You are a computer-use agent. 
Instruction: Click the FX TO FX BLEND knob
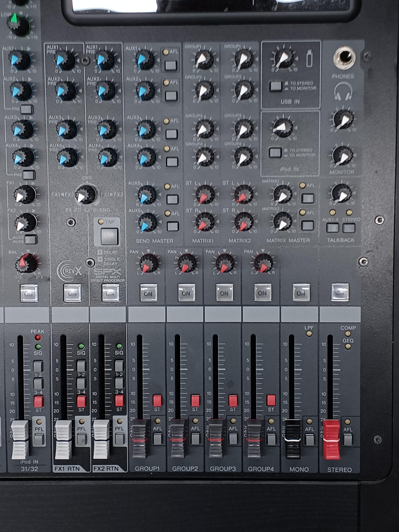(86, 195)
